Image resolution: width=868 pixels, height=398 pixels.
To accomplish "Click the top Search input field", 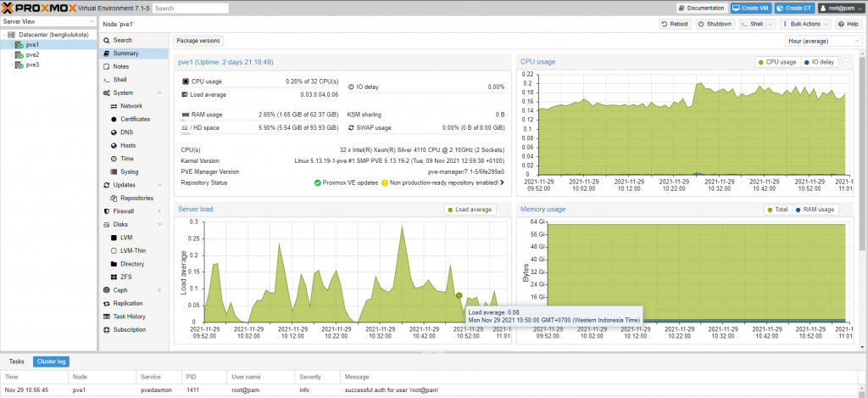I will (191, 8).
